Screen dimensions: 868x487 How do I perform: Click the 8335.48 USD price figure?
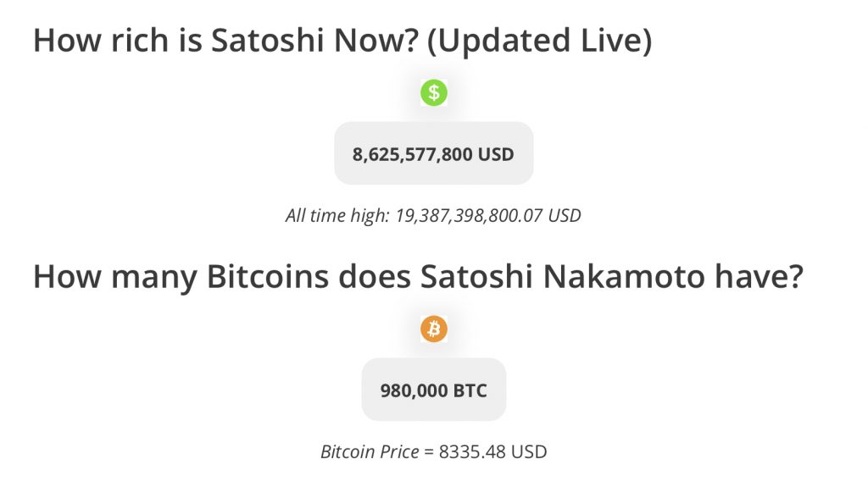(492, 451)
